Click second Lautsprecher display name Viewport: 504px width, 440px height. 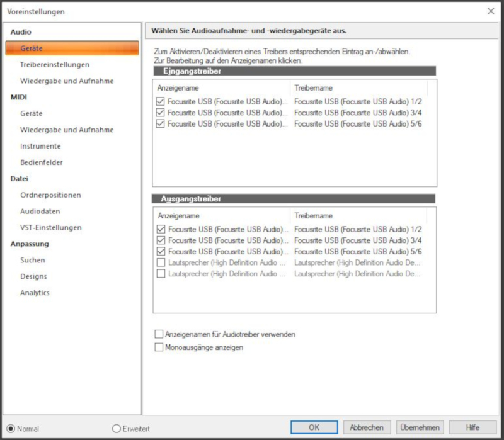click(x=227, y=274)
